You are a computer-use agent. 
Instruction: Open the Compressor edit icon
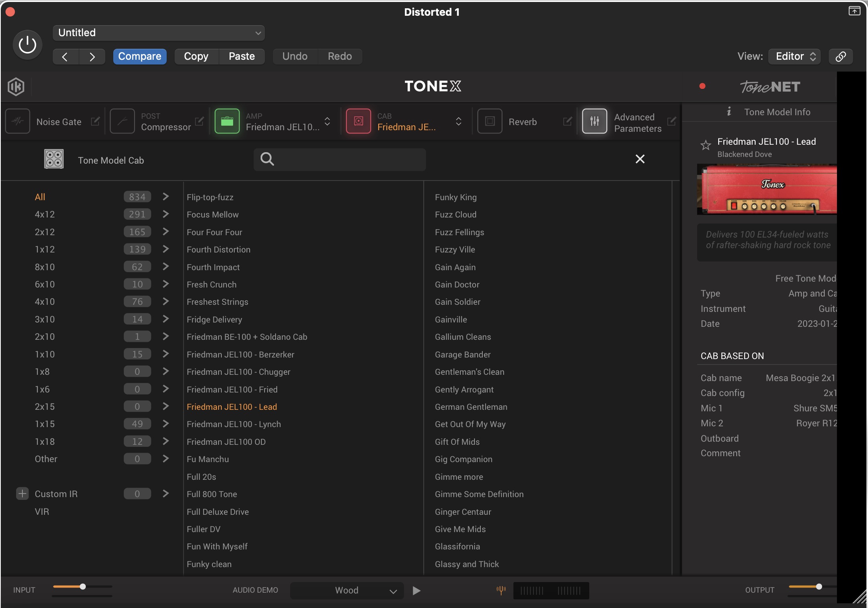click(x=199, y=121)
